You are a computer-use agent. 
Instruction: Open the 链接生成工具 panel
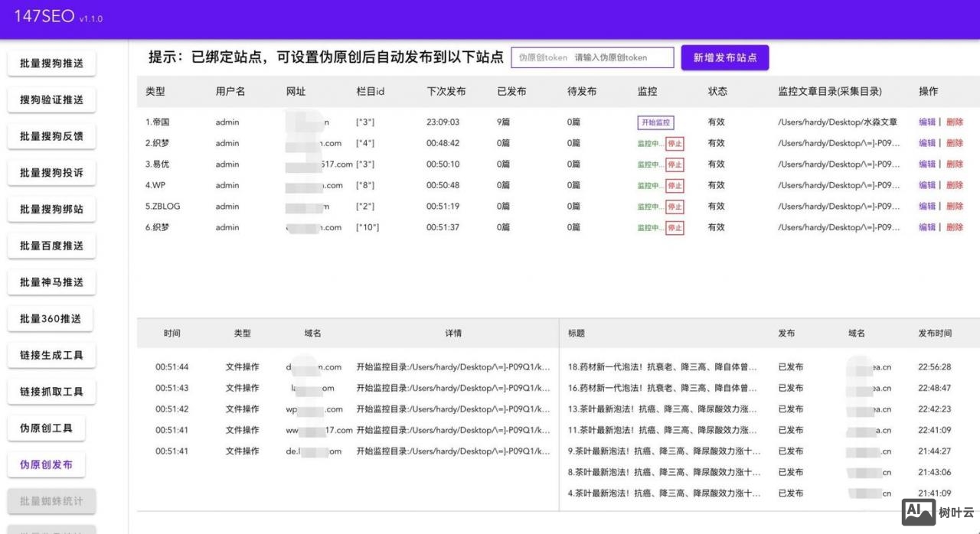(x=51, y=354)
